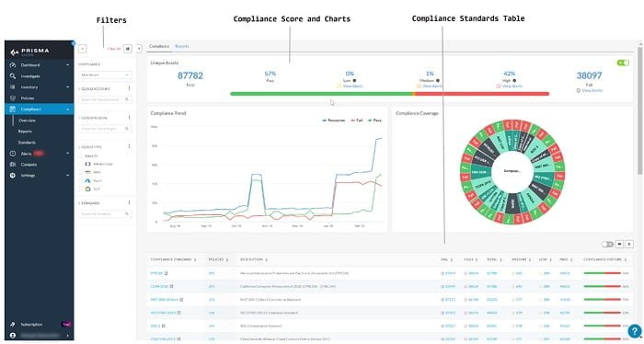Expand the Settings menu arrow
This screenshot has height=344, width=644.
(x=68, y=176)
